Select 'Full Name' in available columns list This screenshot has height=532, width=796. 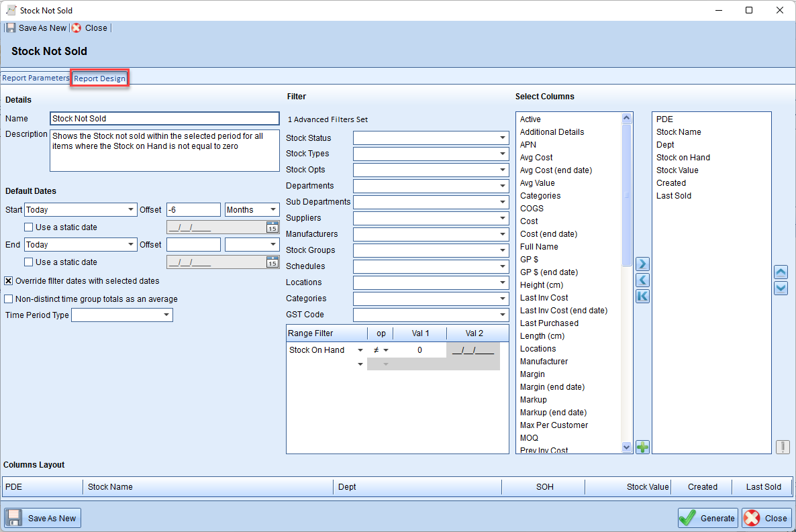pyautogui.click(x=539, y=247)
